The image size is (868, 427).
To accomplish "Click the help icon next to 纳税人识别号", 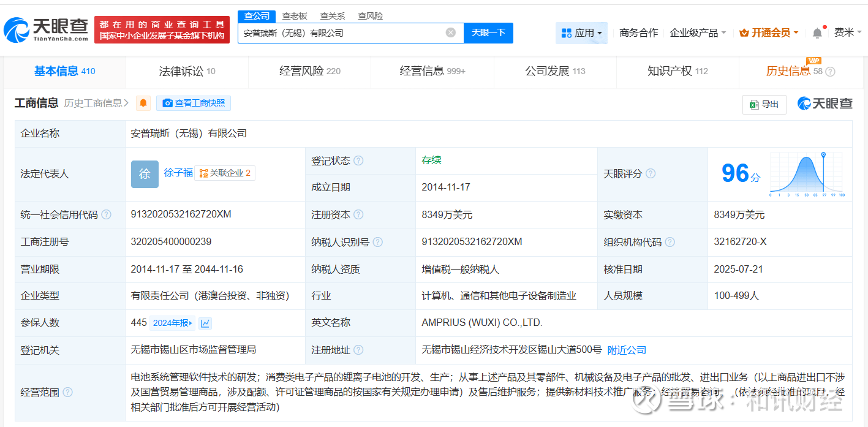I will pyautogui.click(x=377, y=242).
